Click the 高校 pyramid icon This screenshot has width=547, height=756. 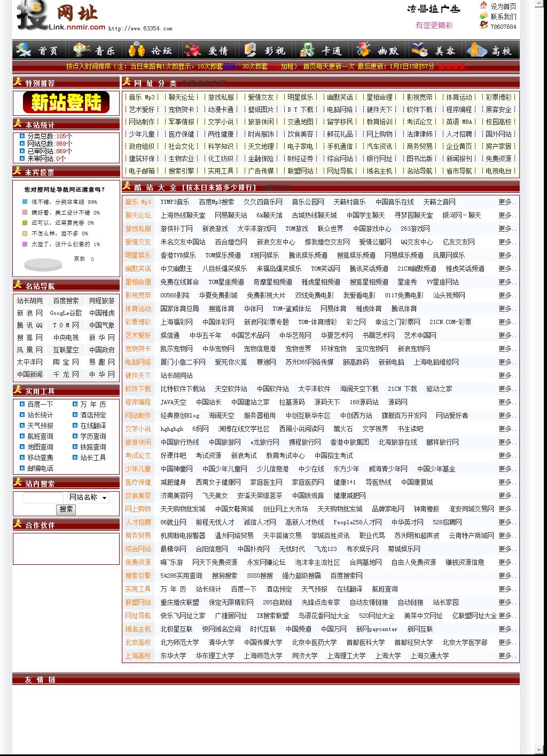(x=476, y=50)
